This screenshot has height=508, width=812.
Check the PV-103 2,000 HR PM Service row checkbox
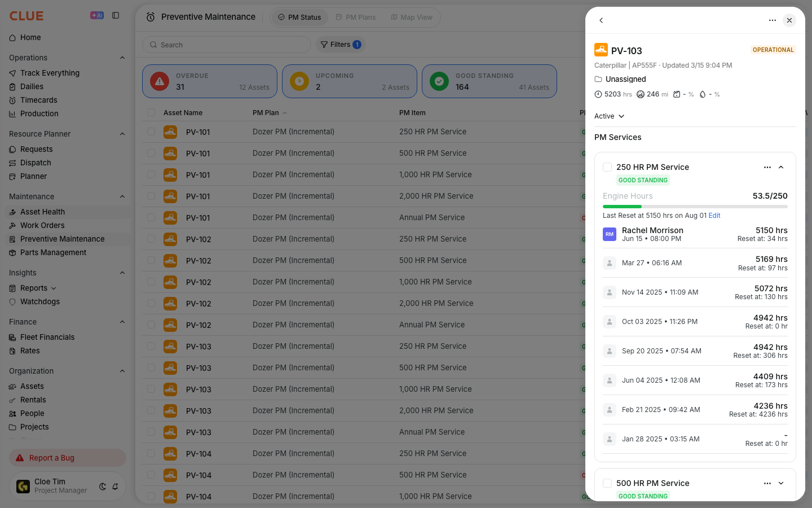click(151, 410)
